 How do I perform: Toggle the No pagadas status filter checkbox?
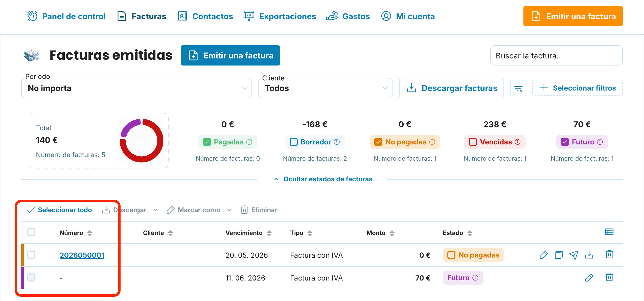pos(378,142)
